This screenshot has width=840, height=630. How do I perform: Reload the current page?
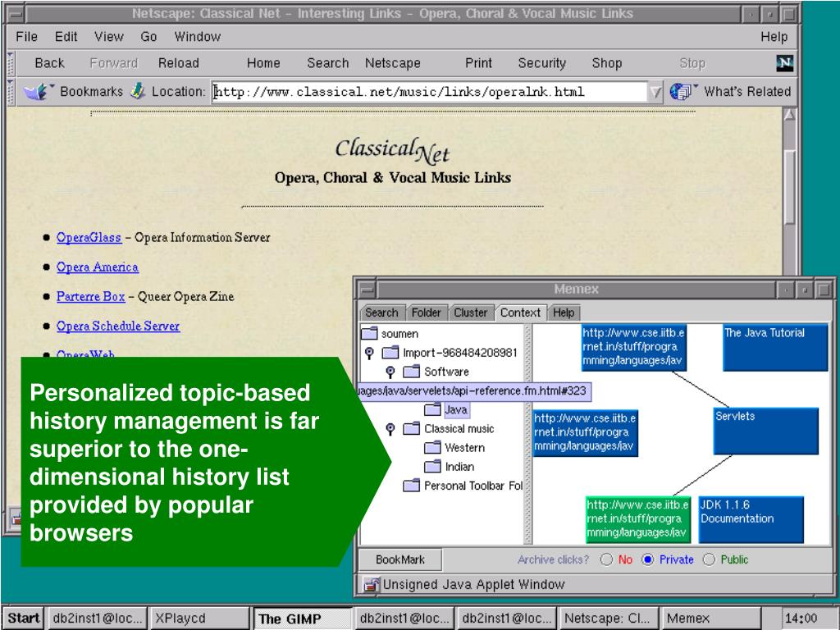coord(178,63)
